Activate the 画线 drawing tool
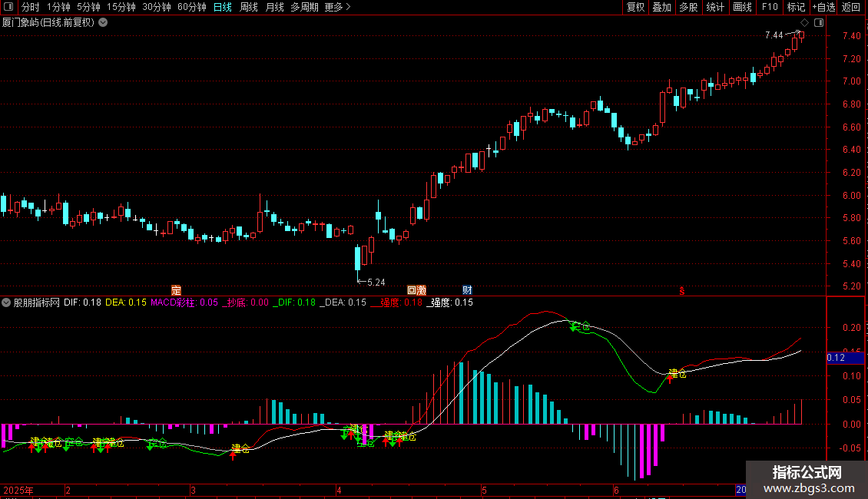This screenshot has width=868, height=499. pyautogui.click(x=742, y=7)
